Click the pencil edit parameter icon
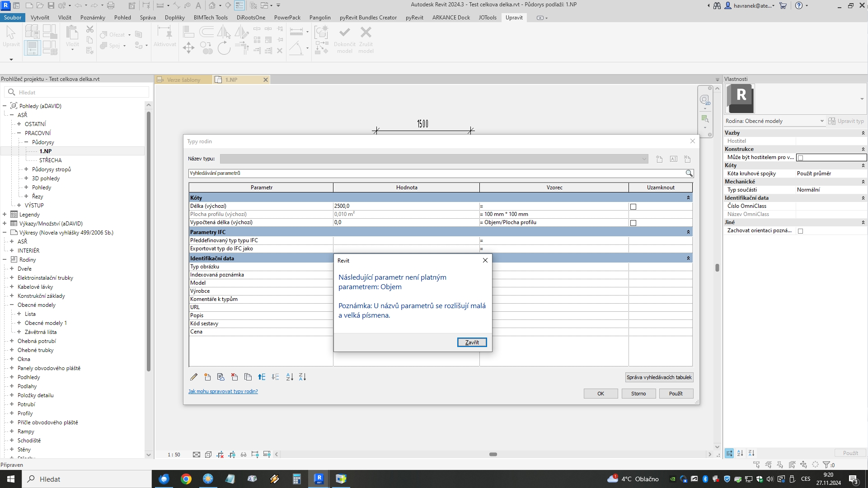 [x=194, y=377]
